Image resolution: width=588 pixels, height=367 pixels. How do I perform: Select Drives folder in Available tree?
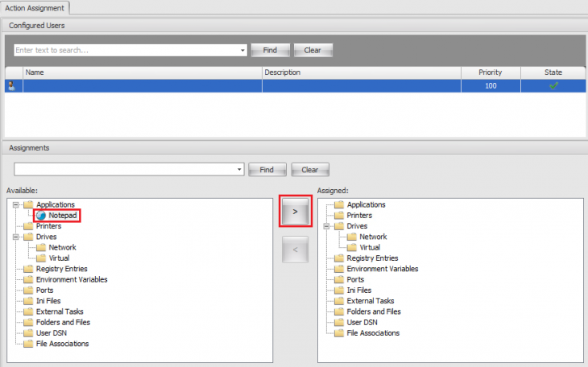click(46, 237)
